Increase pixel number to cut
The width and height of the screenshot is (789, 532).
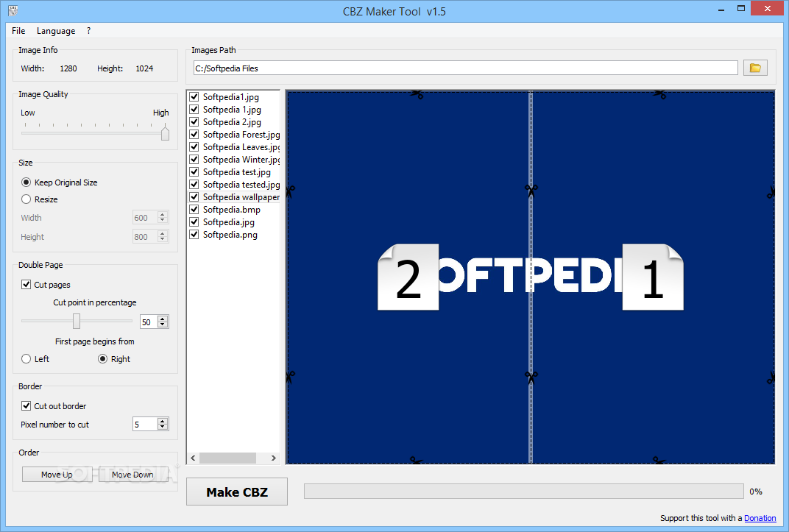pyautogui.click(x=163, y=421)
